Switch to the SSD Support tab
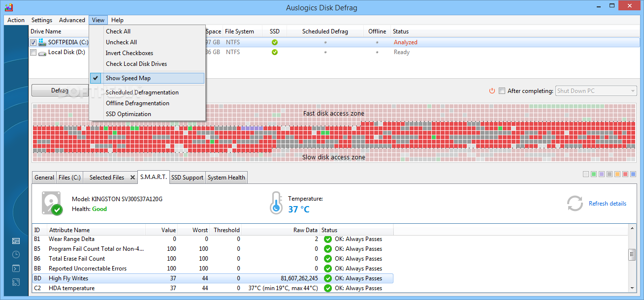This screenshot has width=644, height=300. (x=187, y=178)
